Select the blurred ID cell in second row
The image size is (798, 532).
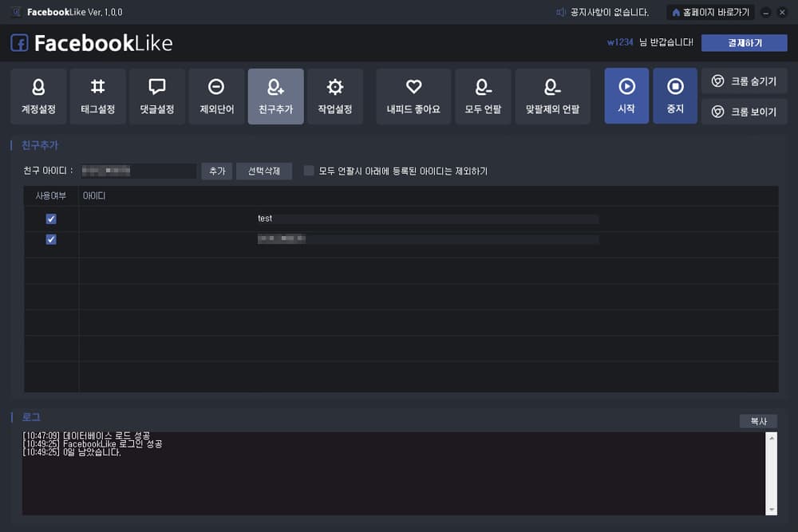coord(428,239)
